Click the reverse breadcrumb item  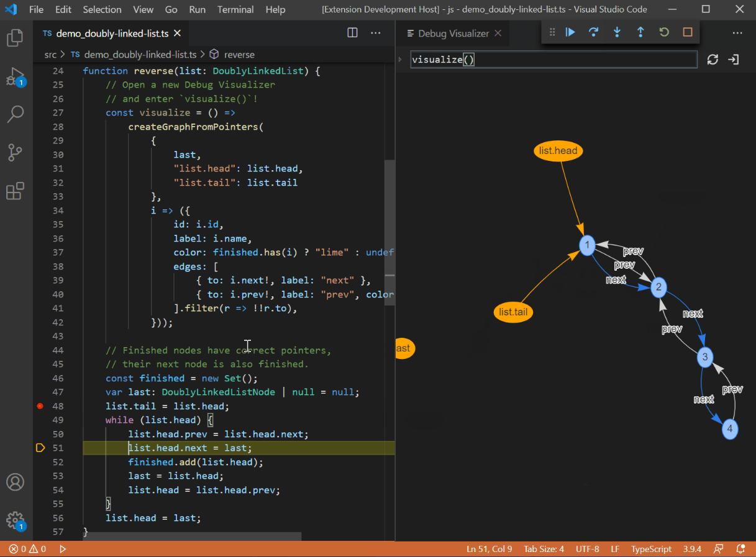pyautogui.click(x=239, y=55)
